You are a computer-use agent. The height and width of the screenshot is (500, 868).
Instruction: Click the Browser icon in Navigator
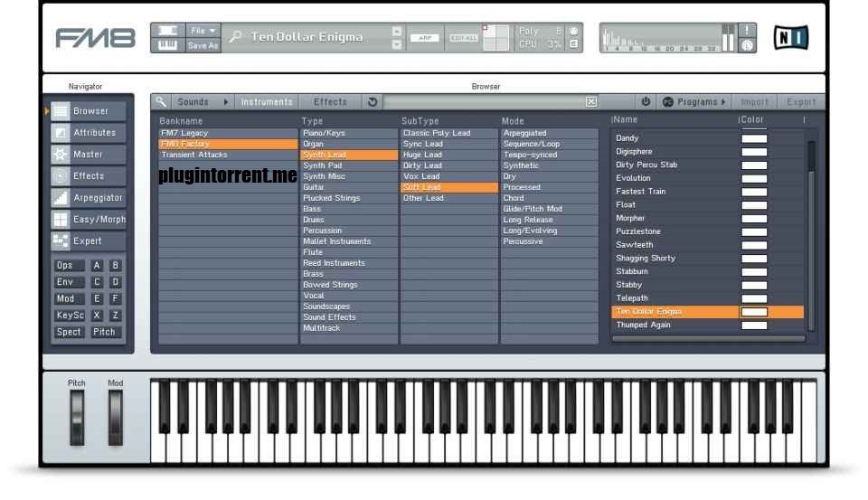(61, 111)
